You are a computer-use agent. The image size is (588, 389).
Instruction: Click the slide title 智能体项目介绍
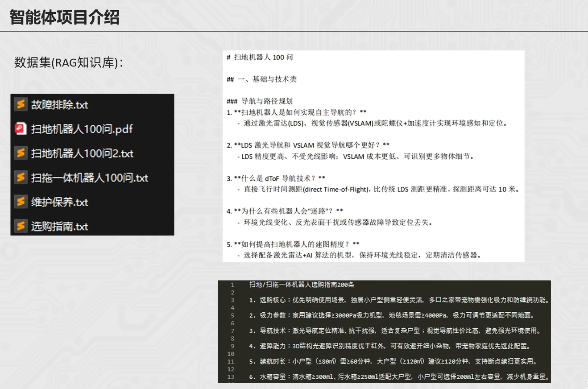coord(64,18)
